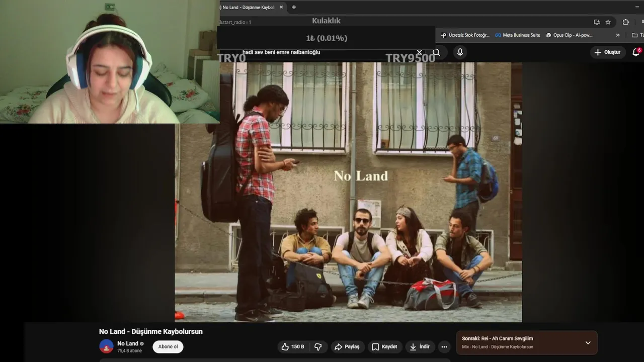The width and height of the screenshot is (644, 362).
Task: Open No Land channel name link
Action: pos(128,343)
